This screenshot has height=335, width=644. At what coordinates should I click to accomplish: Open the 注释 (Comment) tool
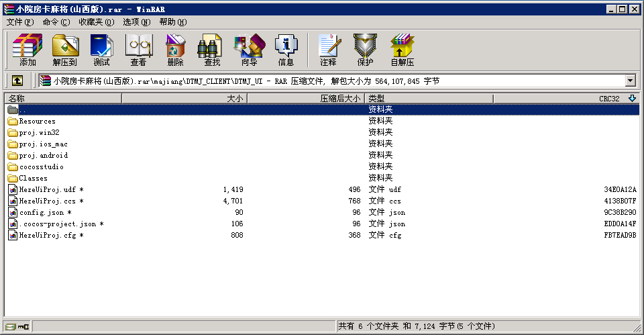pyautogui.click(x=328, y=50)
